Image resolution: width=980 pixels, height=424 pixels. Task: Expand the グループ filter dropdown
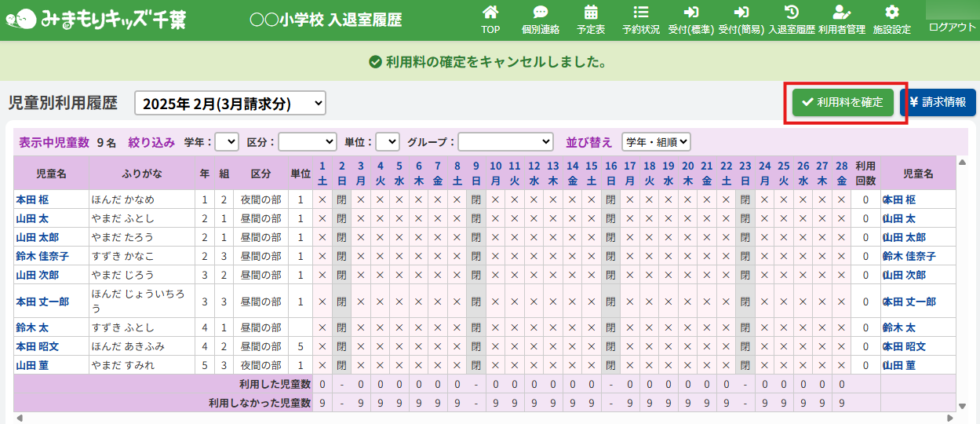coord(505,142)
